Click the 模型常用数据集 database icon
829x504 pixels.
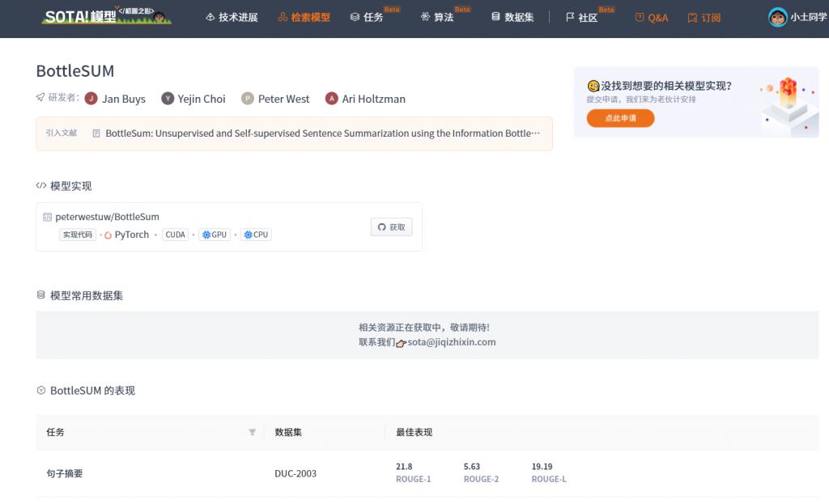click(40, 294)
